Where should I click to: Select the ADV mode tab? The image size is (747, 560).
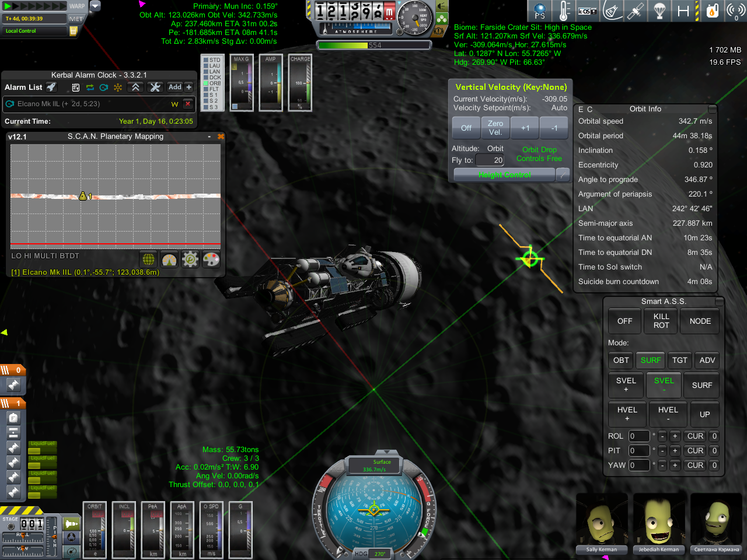[707, 360]
